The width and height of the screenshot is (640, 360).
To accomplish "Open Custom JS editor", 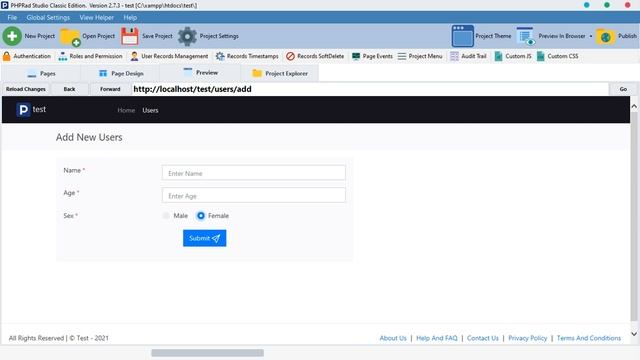I will [x=513, y=56].
